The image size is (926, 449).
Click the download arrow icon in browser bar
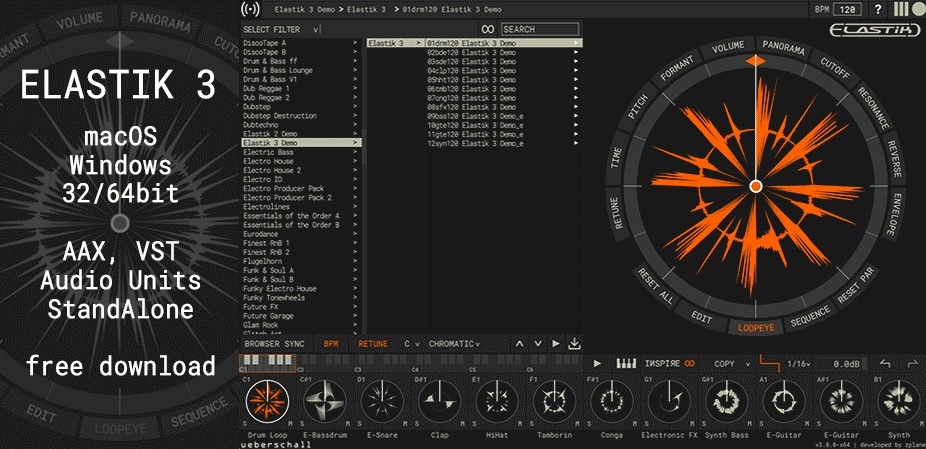[573, 344]
